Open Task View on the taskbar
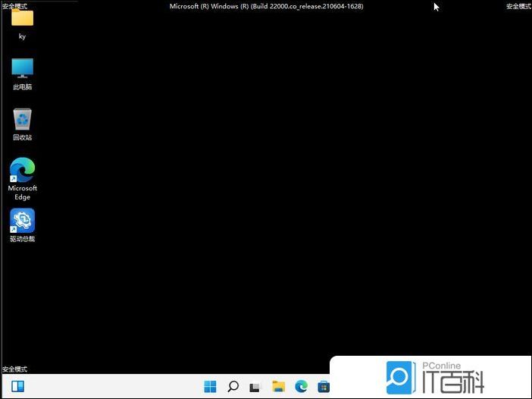 (x=255, y=387)
